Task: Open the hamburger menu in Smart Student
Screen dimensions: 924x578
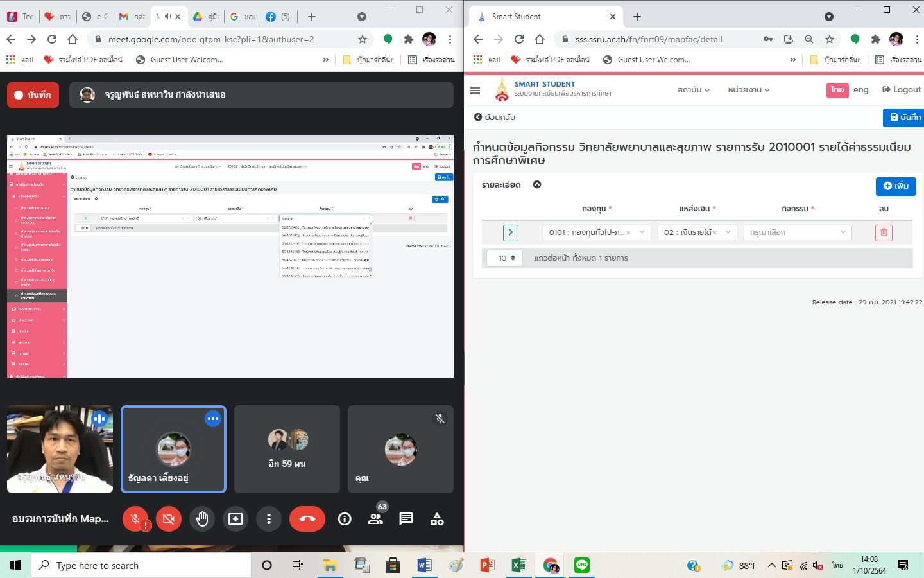Action: 475,91
